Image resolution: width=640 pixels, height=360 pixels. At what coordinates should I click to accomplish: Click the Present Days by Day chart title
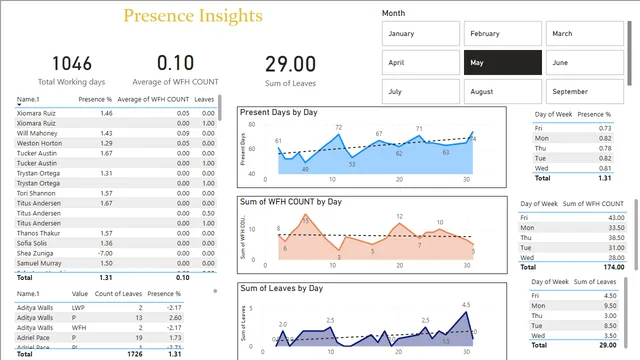point(279,112)
